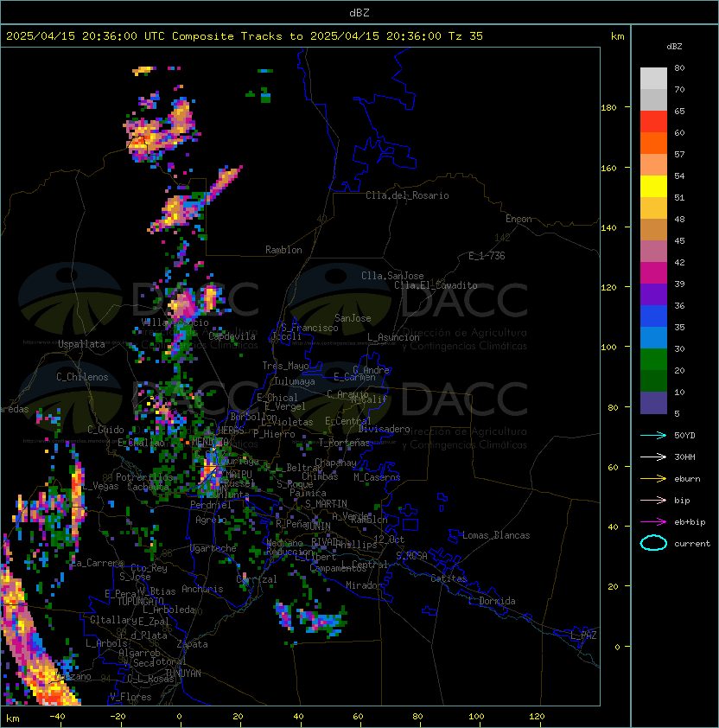Screen dimensions: 719x728
Task: Click the Uspallata place label
Action: coord(81,344)
